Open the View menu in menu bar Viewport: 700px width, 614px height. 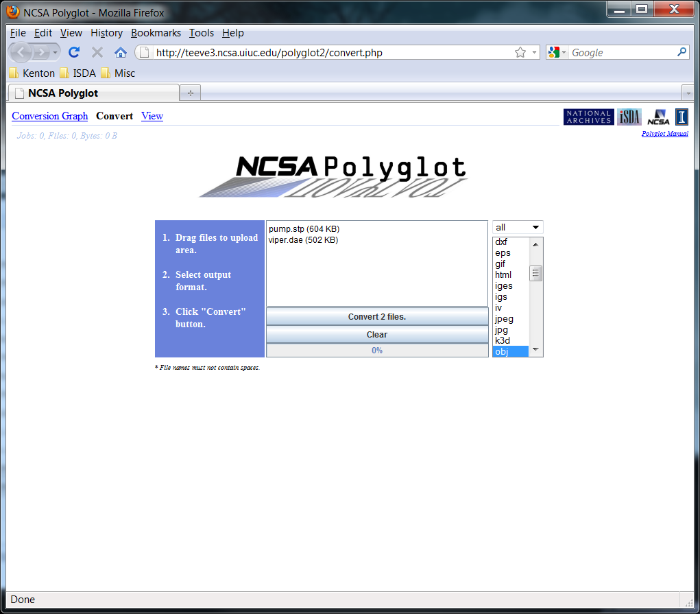coord(71,33)
